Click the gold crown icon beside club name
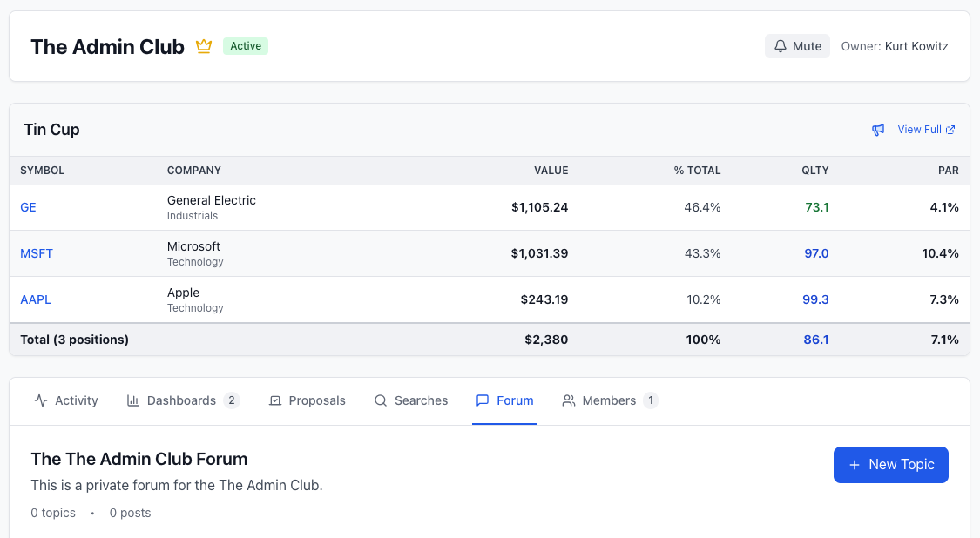 point(204,46)
